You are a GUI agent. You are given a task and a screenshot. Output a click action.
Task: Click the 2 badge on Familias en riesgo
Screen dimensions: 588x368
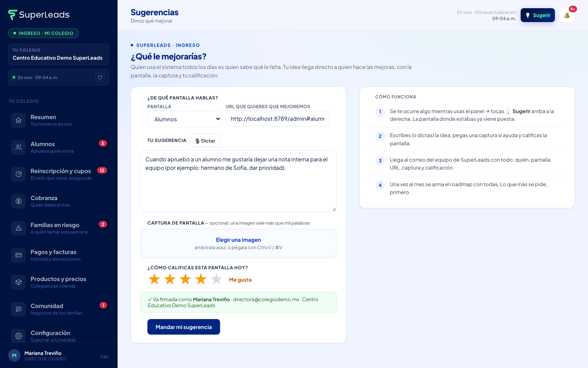(x=103, y=224)
